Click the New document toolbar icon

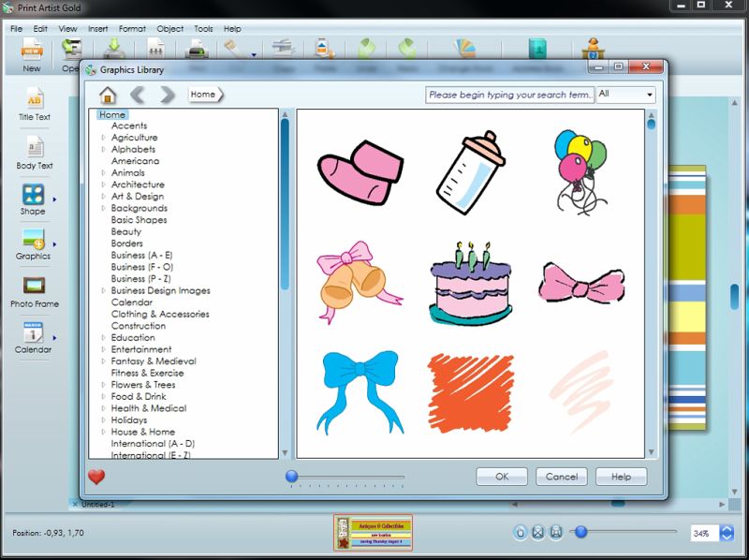pos(32,50)
